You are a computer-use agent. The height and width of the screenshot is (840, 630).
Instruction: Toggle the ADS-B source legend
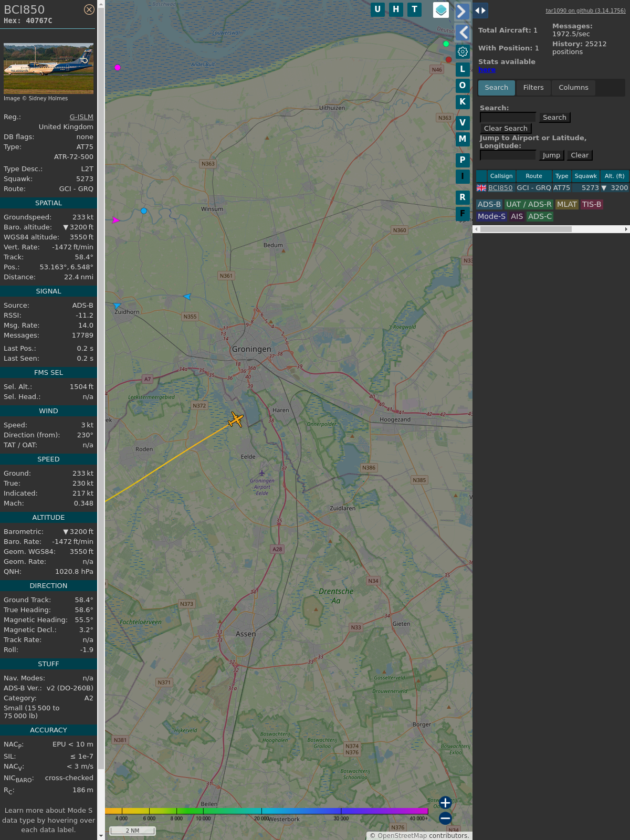point(489,205)
